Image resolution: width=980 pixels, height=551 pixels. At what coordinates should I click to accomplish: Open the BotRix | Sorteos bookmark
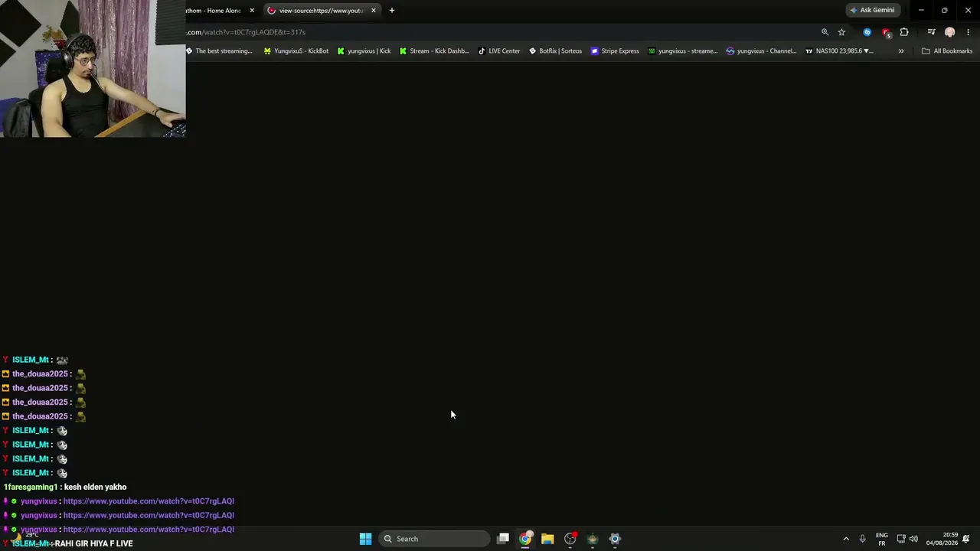(556, 51)
